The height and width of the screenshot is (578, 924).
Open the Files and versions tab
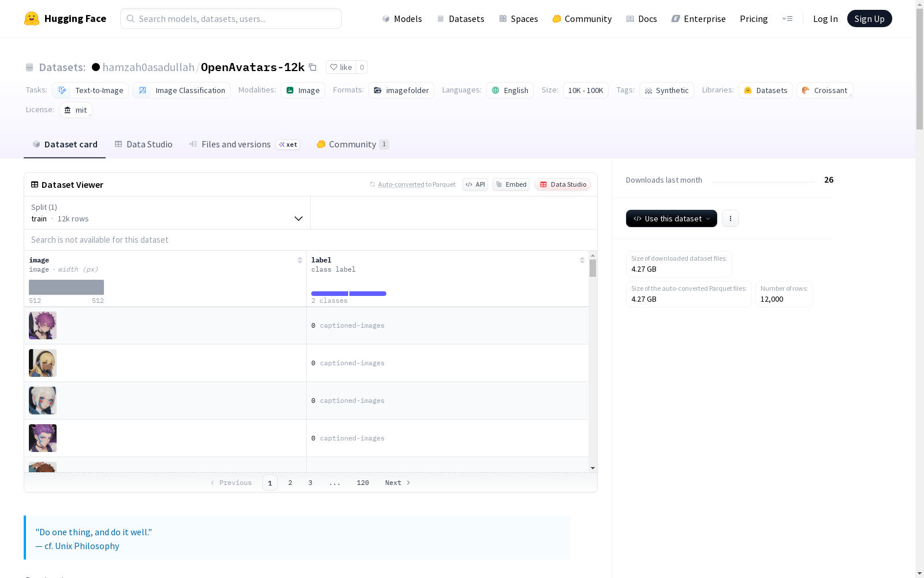244,144
